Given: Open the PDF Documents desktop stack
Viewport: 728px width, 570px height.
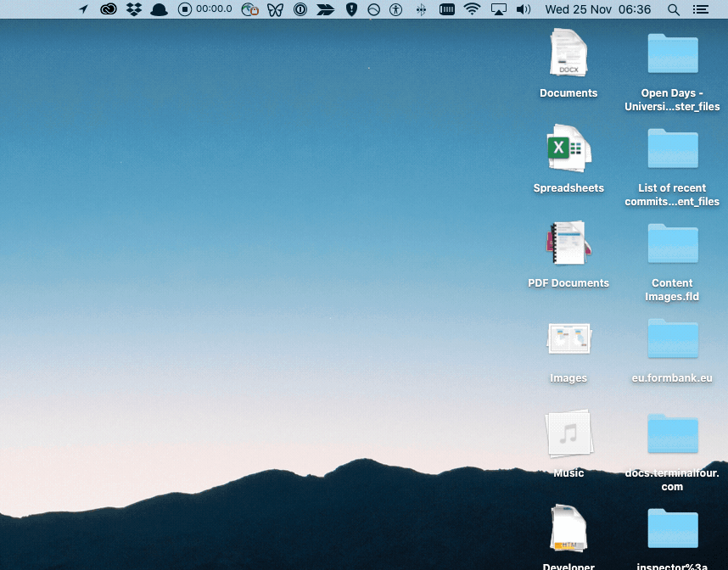Looking at the screenshot, I should (x=568, y=243).
